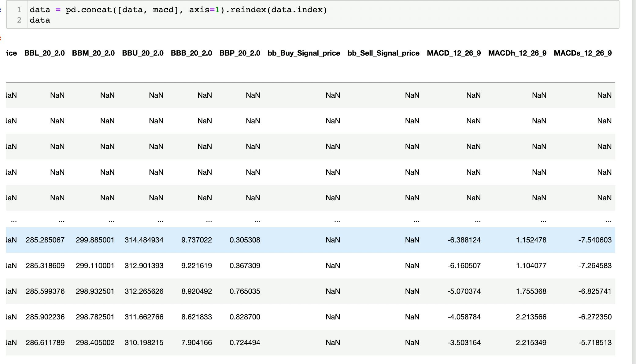The image size is (636, 364).
Task: Click the value 7.904166
Action: 197,343
